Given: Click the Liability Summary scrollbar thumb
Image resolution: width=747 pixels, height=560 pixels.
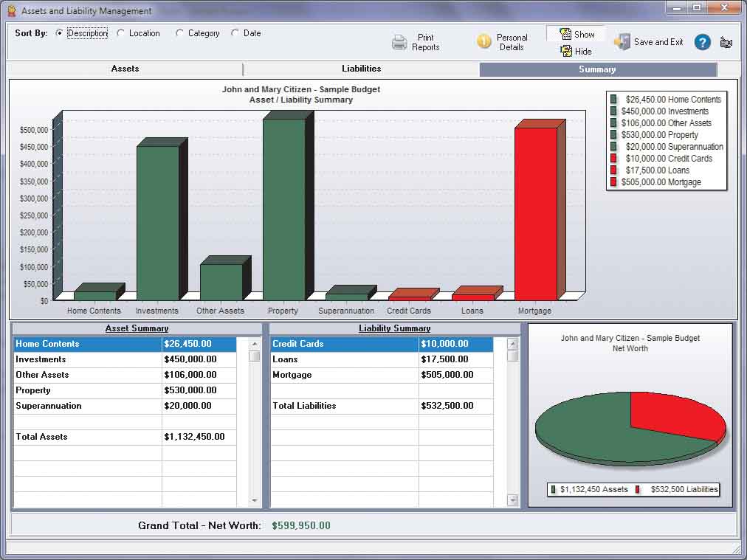Looking at the screenshot, I should click(512, 356).
